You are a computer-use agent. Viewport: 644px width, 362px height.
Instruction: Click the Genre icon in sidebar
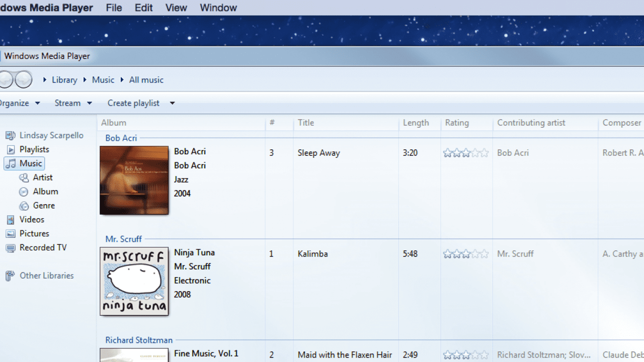24,206
